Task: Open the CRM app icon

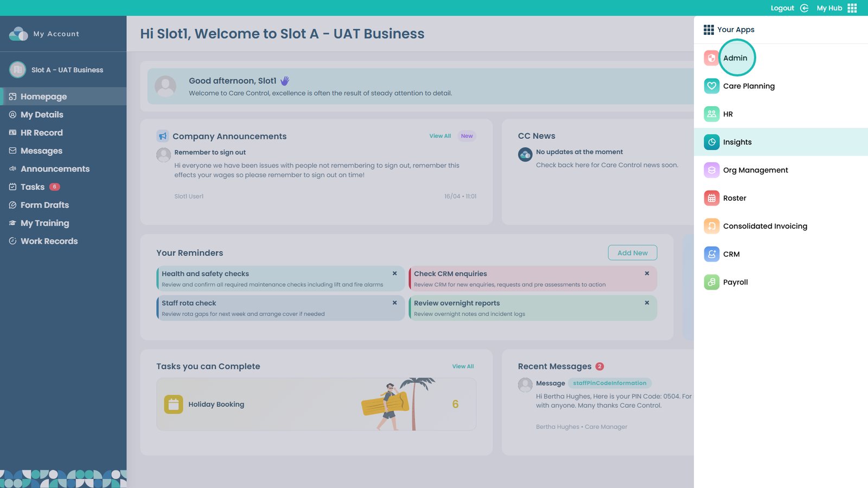Action: [x=711, y=254]
